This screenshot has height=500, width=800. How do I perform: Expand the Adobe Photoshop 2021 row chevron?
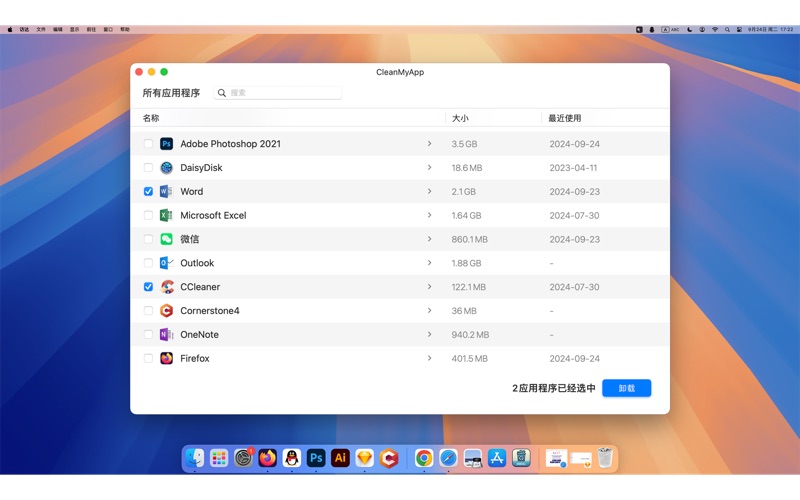point(429,144)
